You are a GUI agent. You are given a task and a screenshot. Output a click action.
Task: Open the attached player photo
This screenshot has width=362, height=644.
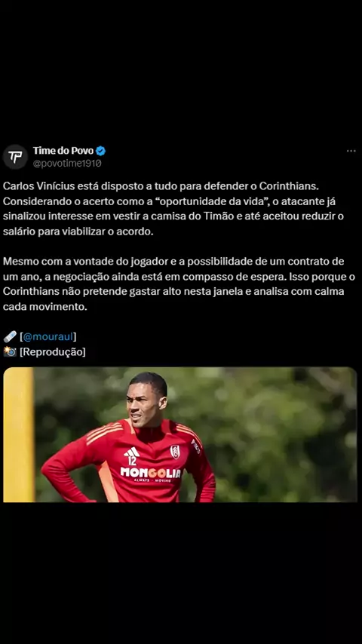click(x=180, y=434)
